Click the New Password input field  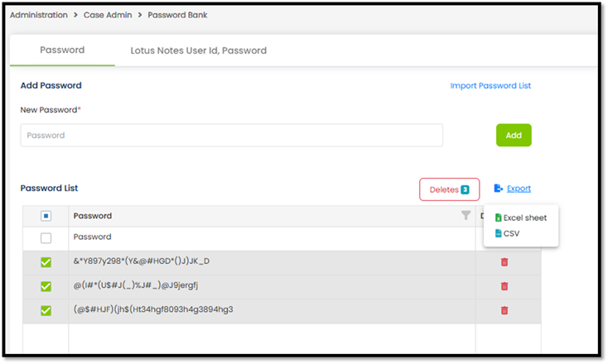point(231,135)
